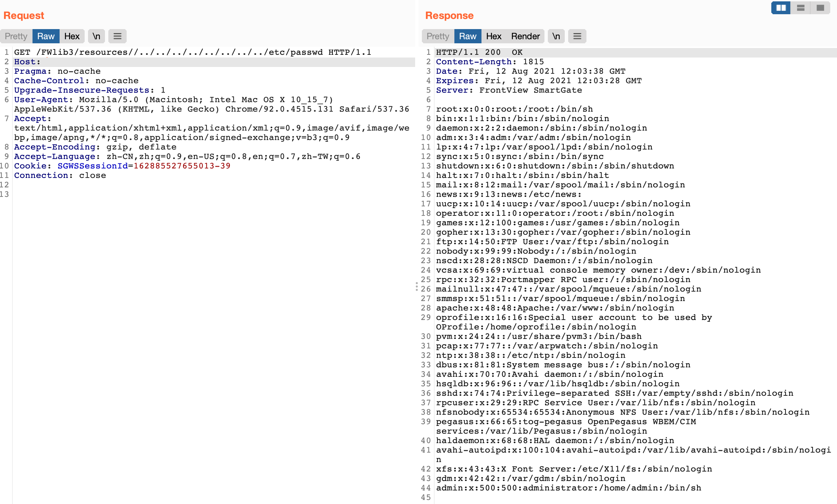This screenshot has width=837, height=504.
Task: Toggle newline display in Response panel
Action: point(556,36)
